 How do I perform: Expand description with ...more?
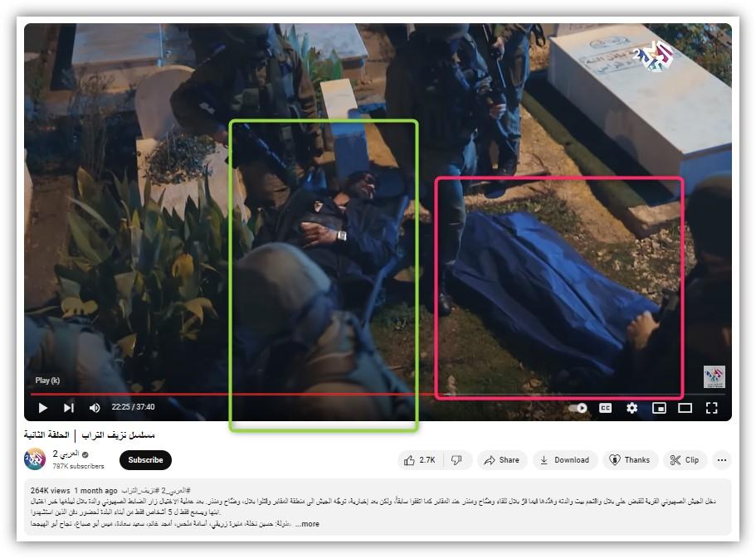(308, 524)
